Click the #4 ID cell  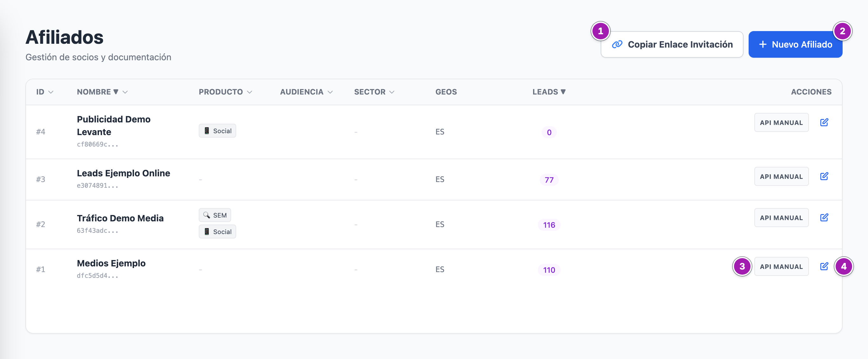(41, 132)
